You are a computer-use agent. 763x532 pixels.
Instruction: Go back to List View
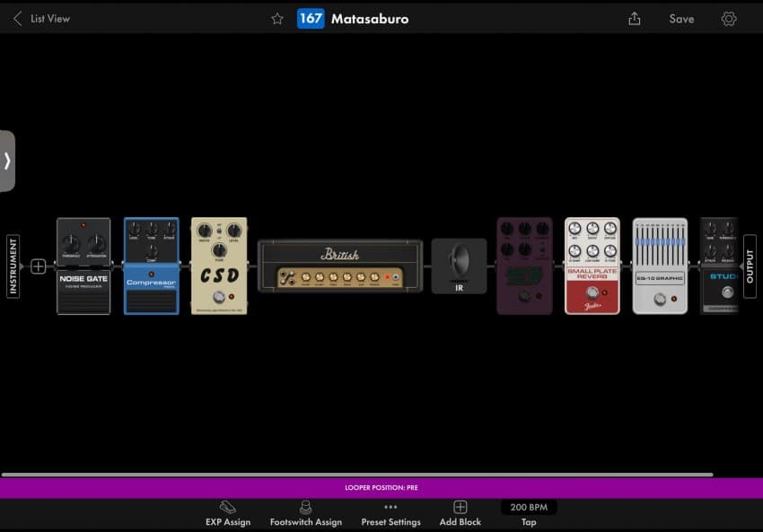(x=42, y=19)
